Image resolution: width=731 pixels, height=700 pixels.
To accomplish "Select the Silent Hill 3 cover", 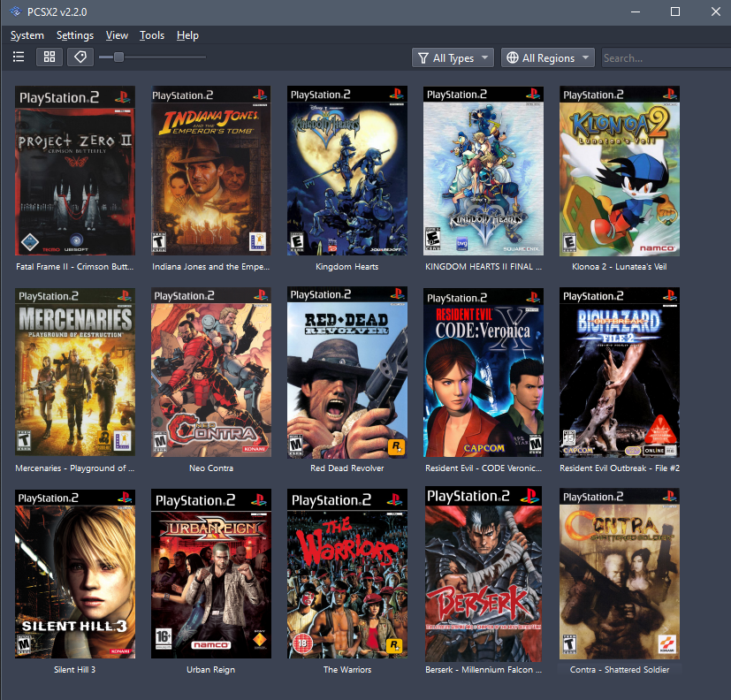I will pos(75,574).
